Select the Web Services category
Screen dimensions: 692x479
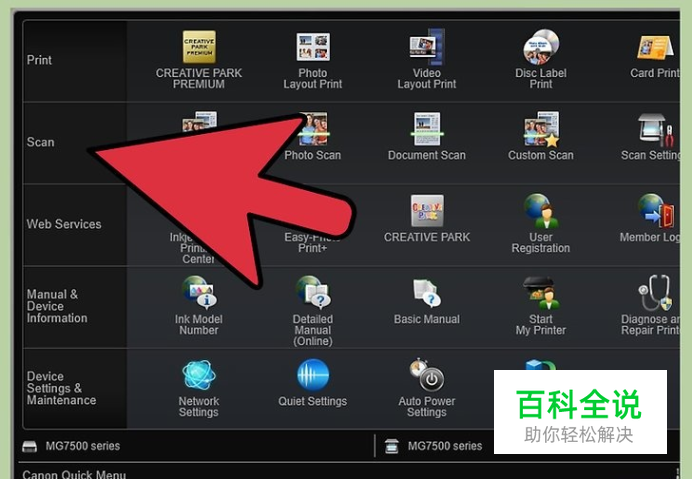pyautogui.click(x=64, y=224)
